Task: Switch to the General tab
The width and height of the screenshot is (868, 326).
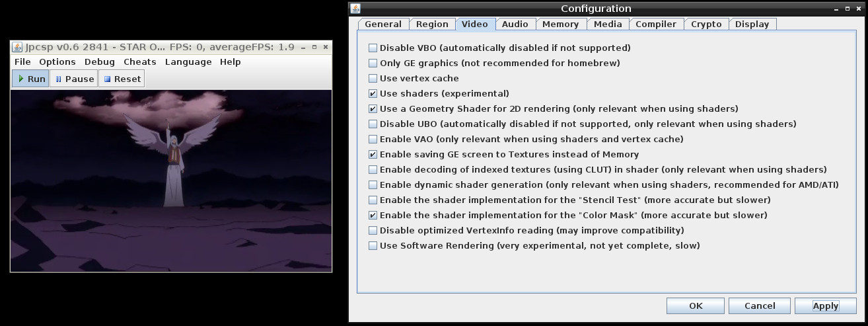Action: 383,24
